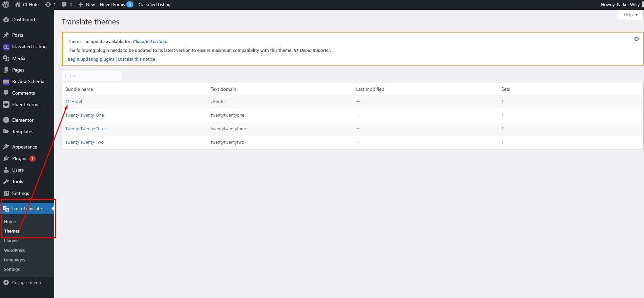Click the Elementor sidebar icon
This screenshot has width=644, height=298.
(x=6, y=120)
